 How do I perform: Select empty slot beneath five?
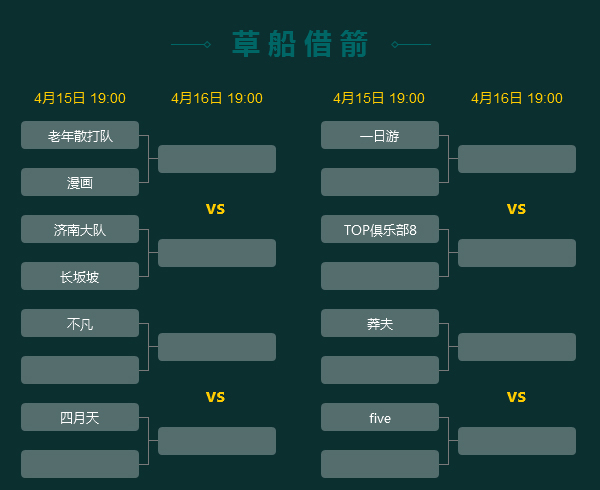[x=380, y=464]
